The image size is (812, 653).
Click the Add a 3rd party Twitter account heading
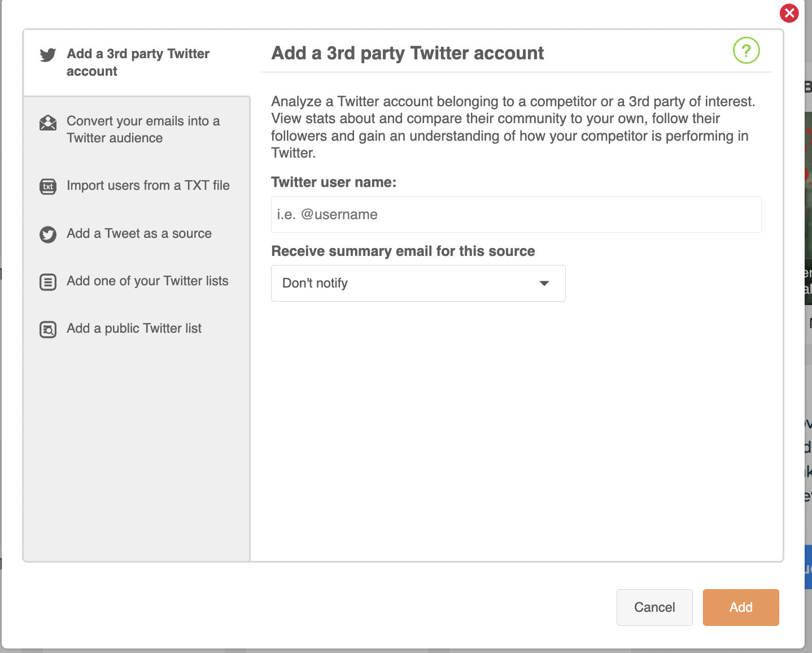[x=407, y=53]
